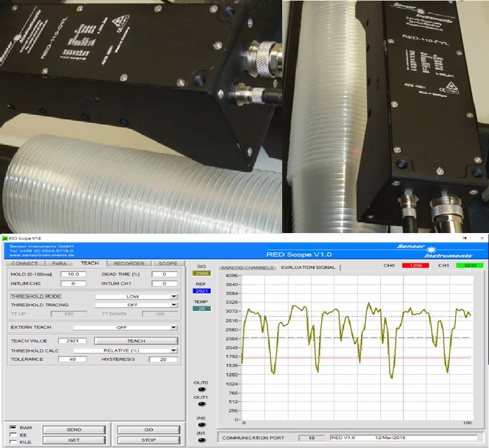Viewport: 489px width, 448px height.
Task: Start acquisition with the GO button
Action: pyautogui.click(x=149, y=430)
